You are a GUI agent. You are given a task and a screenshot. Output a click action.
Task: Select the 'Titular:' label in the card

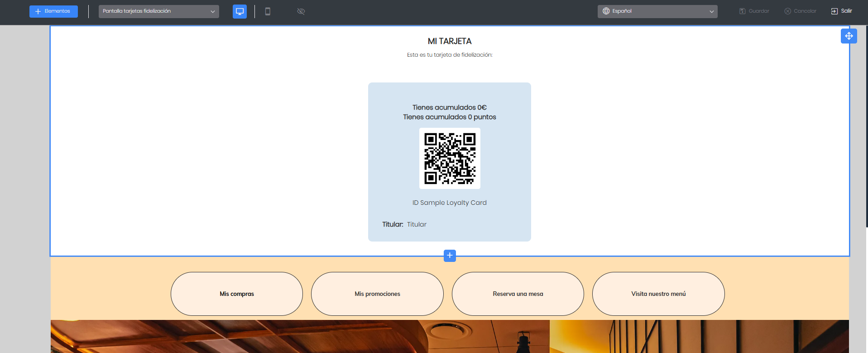(393, 224)
